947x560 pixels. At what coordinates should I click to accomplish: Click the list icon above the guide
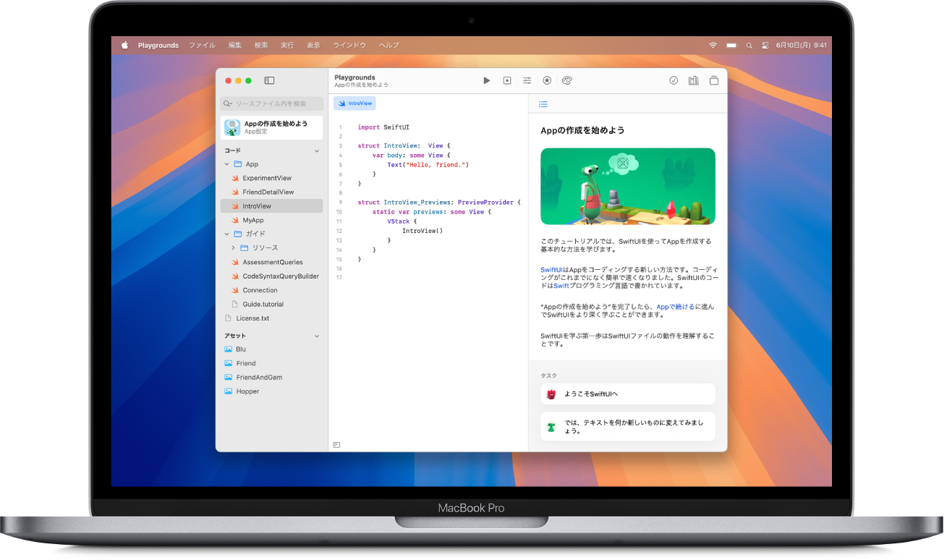pos(543,104)
